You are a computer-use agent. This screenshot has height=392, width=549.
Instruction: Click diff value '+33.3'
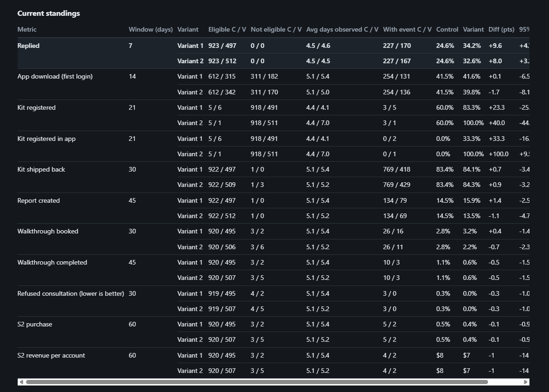click(x=496, y=139)
